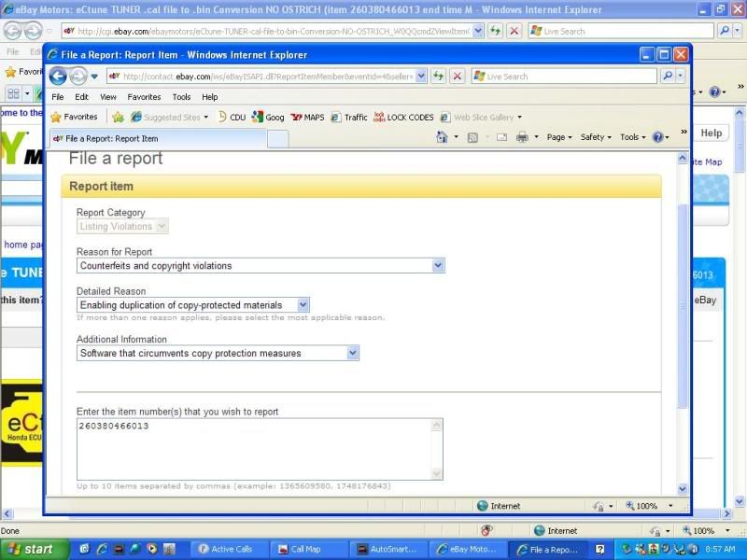Click the item number text area
The height and width of the screenshot is (560, 747).
260,449
